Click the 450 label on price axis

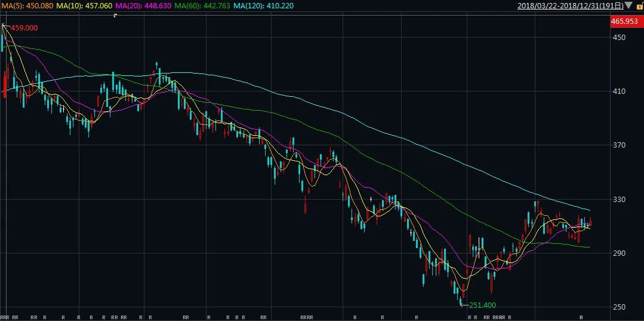coord(618,38)
